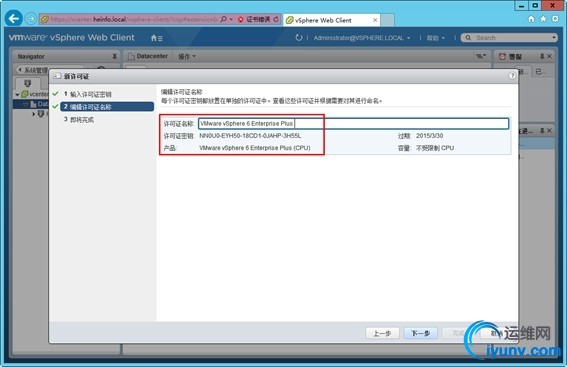The height and width of the screenshot is (367, 567).
Task: Pin the Navigator panel
Action: tap(114, 56)
